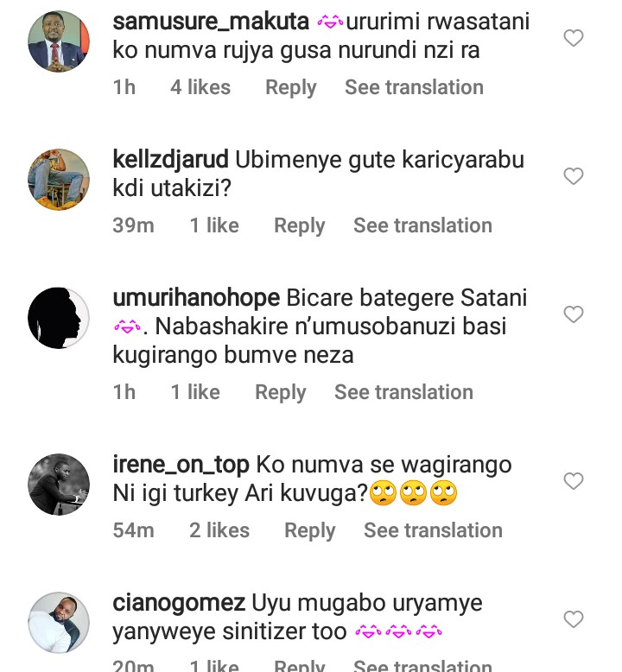The height and width of the screenshot is (672, 622).
Task: Reply to kellzdjarud's comment
Action: click(299, 225)
